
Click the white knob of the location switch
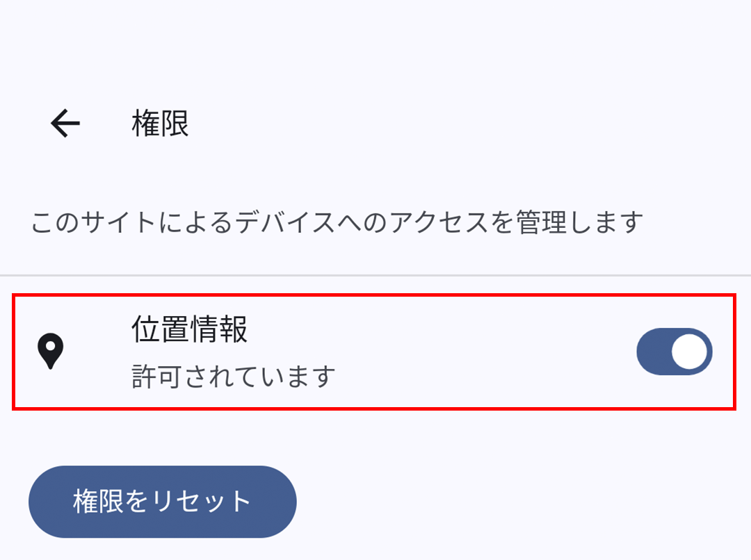690,352
